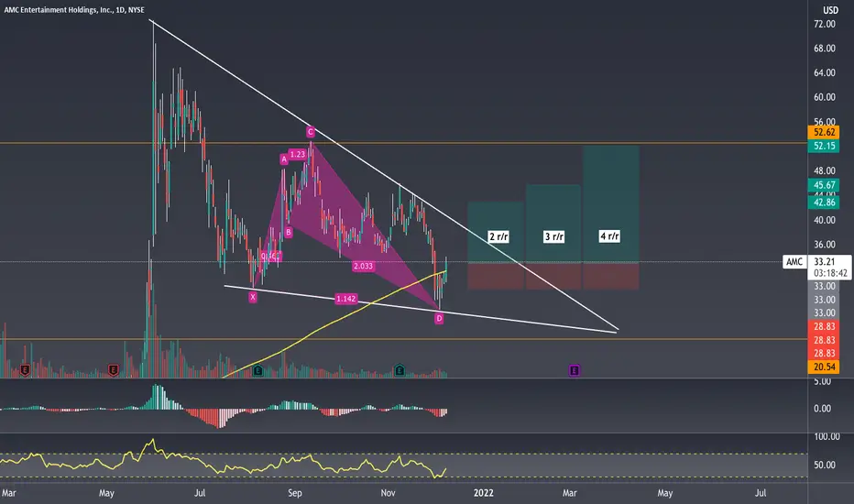This screenshot has height=504, width=854.
Task: Click the AMC symbol price tag
Action: 794,261
